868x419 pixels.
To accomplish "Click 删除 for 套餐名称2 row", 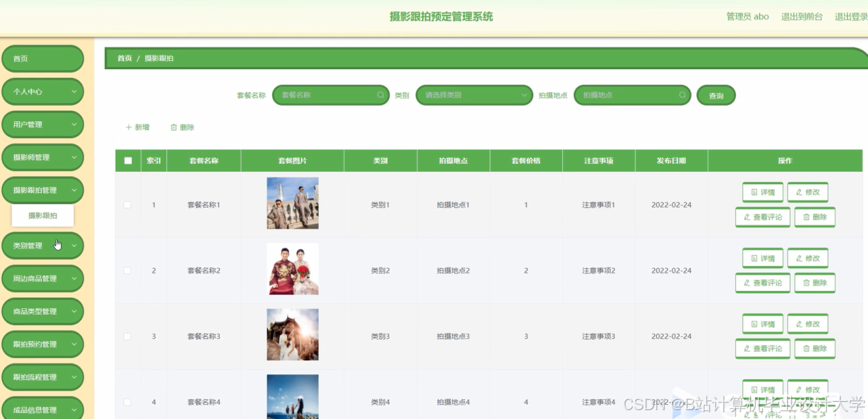I will coord(815,283).
